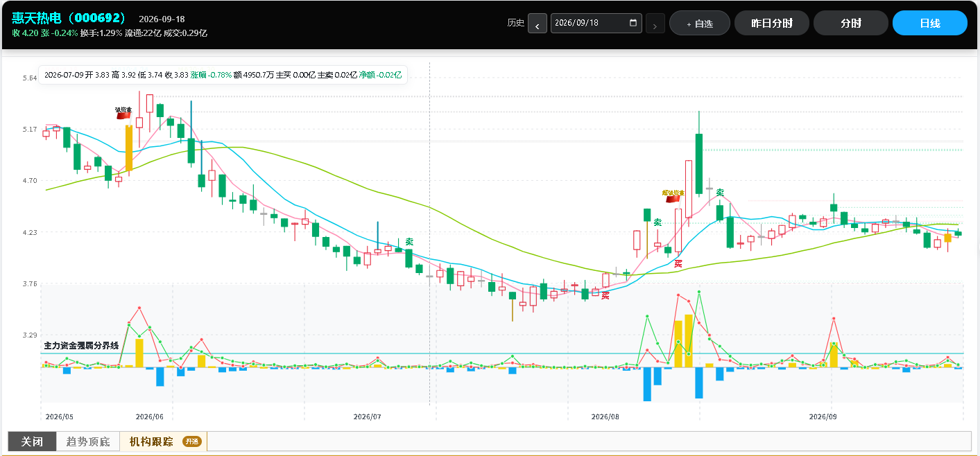Click the 2026/09 time axis label
980x456 pixels.
(x=824, y=416)
